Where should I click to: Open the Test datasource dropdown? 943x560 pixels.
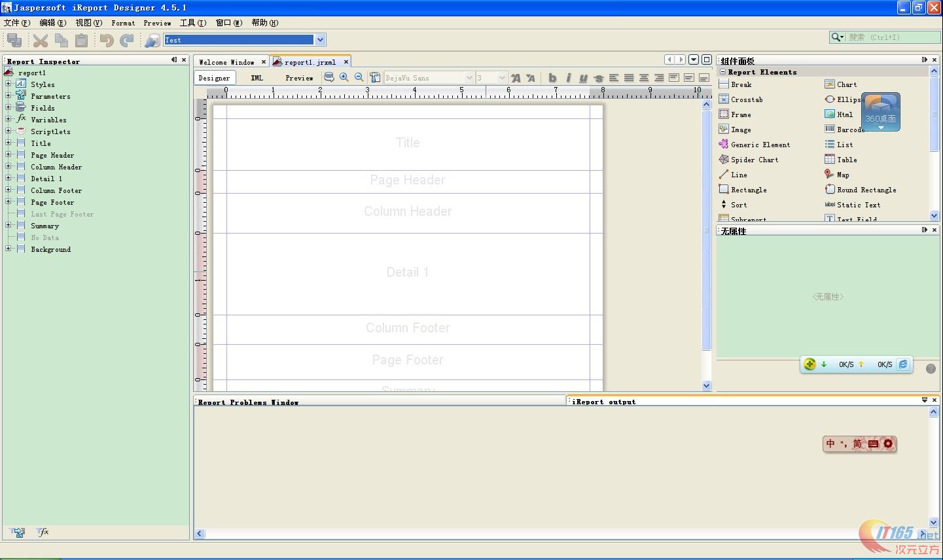[320, 40]
